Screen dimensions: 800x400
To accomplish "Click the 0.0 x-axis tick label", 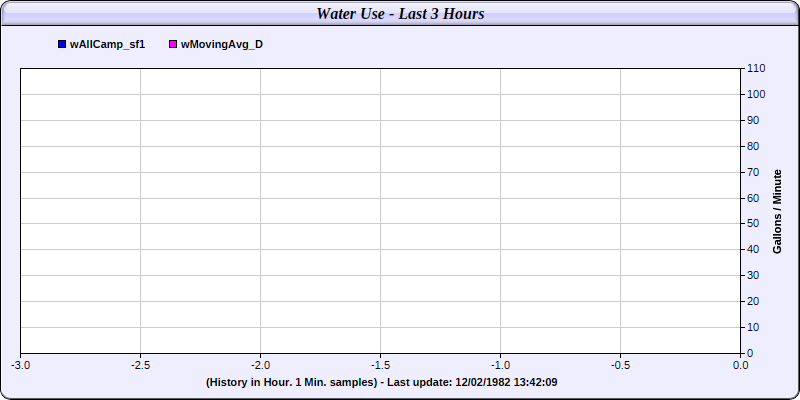I will (740, 365).
